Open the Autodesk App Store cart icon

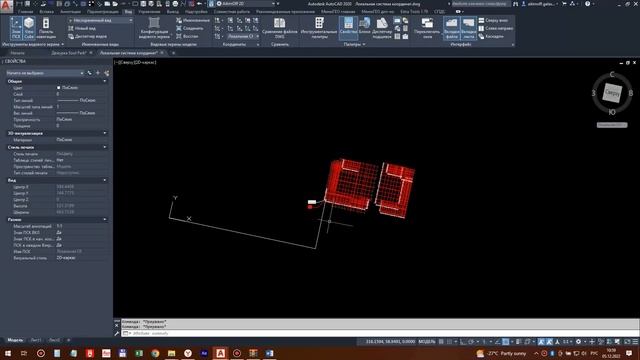[564, 4]
